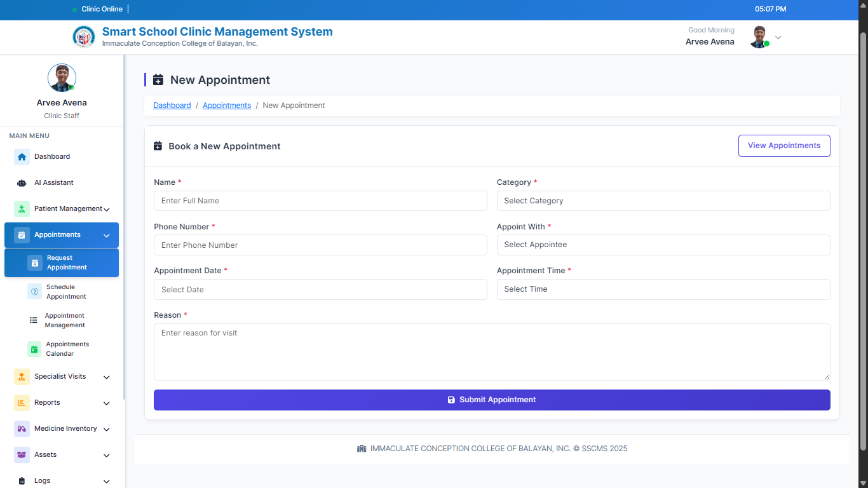This screenshot has height=488, width=868.
Task: Expand the Assets menu chevron
Action: coord(106,456)
